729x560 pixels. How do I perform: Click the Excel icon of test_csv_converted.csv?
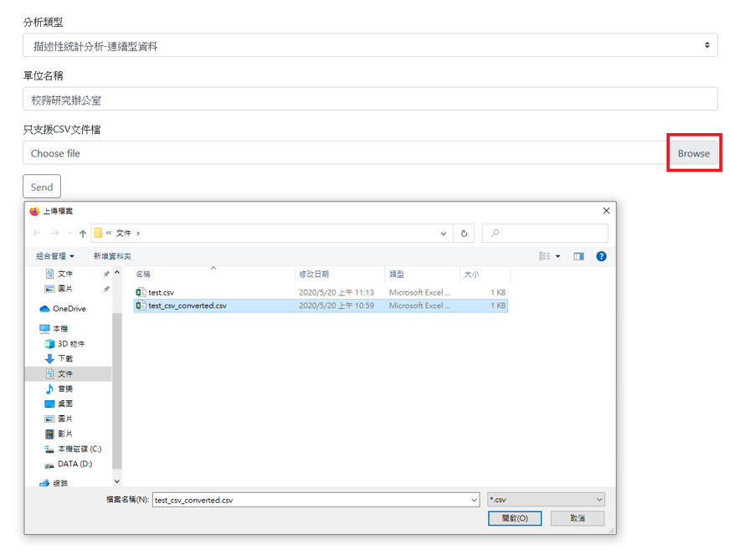[x=141, y=306]
